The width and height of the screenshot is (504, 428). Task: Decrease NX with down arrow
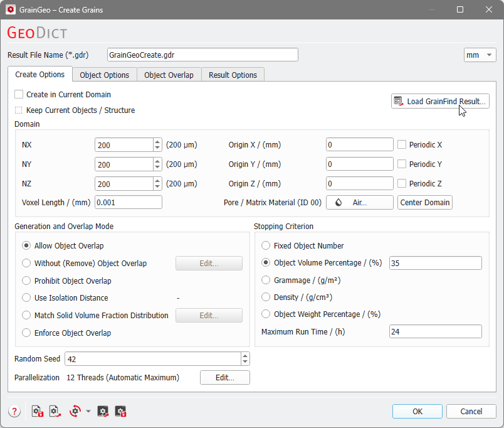pyautogui.click(x=157, y=148)
